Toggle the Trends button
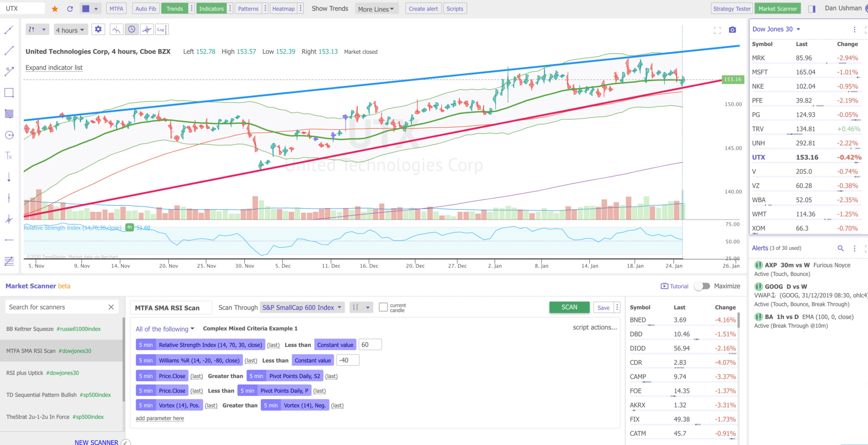Viewport: 868px width, 445px height. point(175,8)
